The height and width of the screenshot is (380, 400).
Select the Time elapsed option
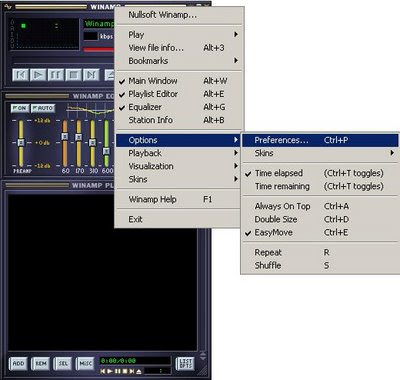coord(320,173)
